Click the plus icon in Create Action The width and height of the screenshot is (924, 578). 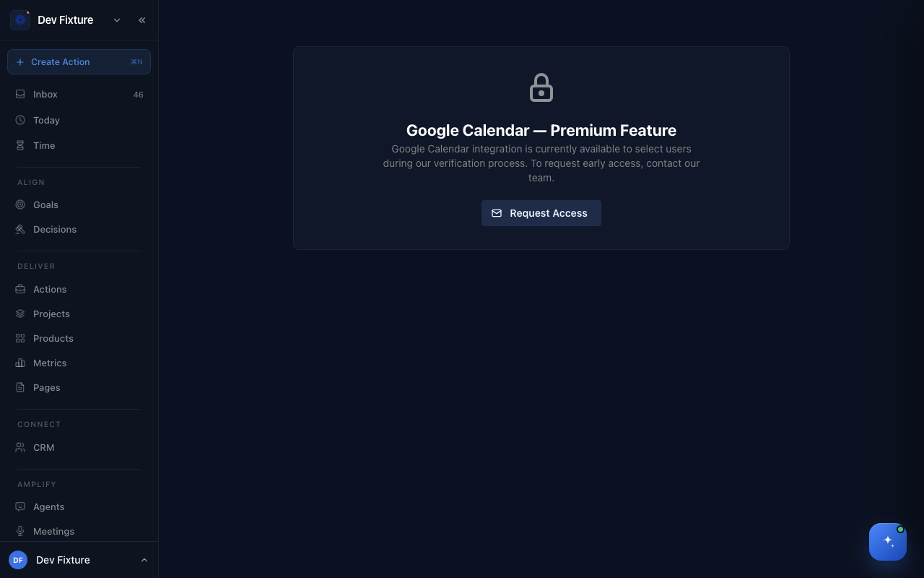click(20, 62)
